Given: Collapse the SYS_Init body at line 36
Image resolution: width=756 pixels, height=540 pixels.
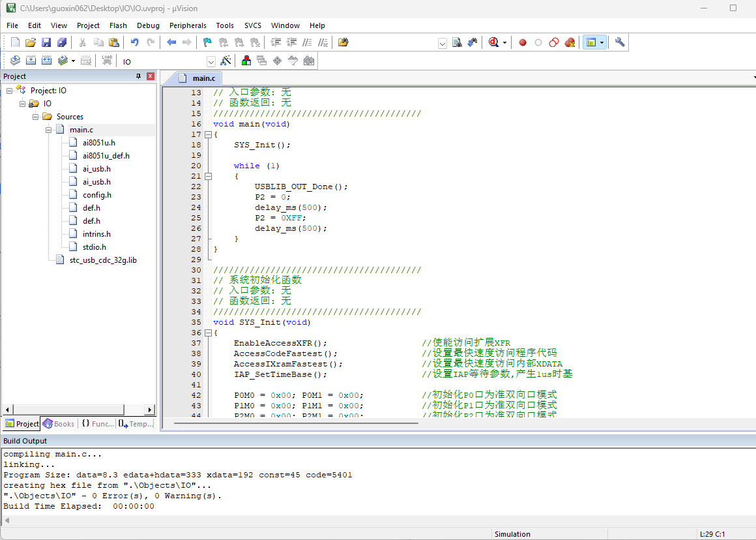Looking at the screenshot, I should (x=209, y=333).
